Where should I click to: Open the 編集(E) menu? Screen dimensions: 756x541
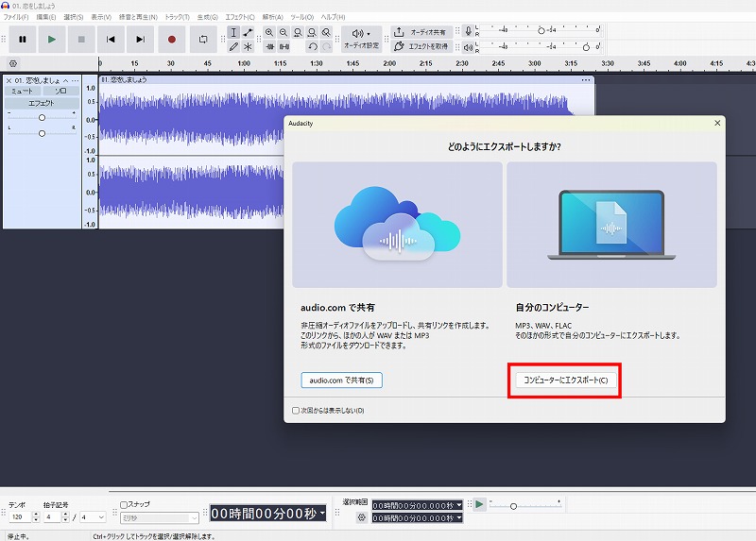(x=46, y=17)
